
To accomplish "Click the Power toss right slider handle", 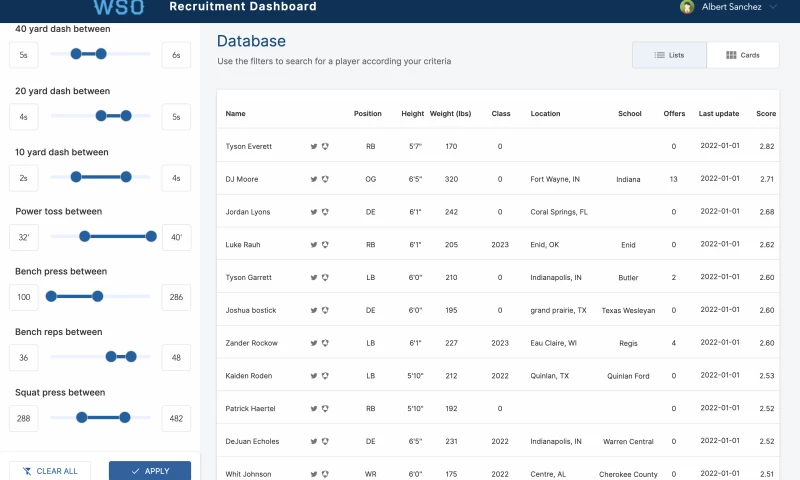I will click(151, 237).
